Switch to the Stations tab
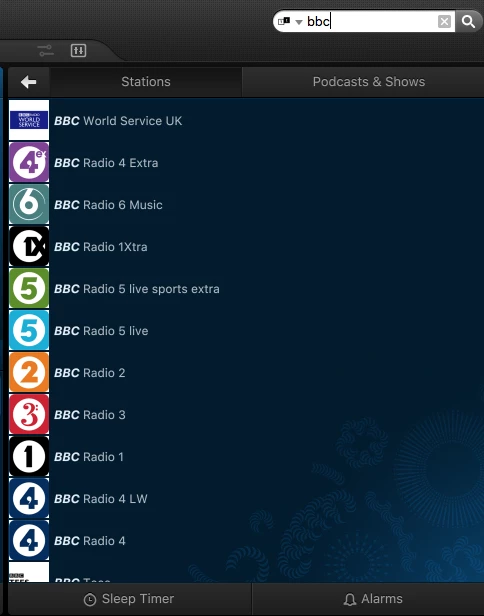Viewport: 484px width, 616px height. pyautogui.click(x=146, y=82)
